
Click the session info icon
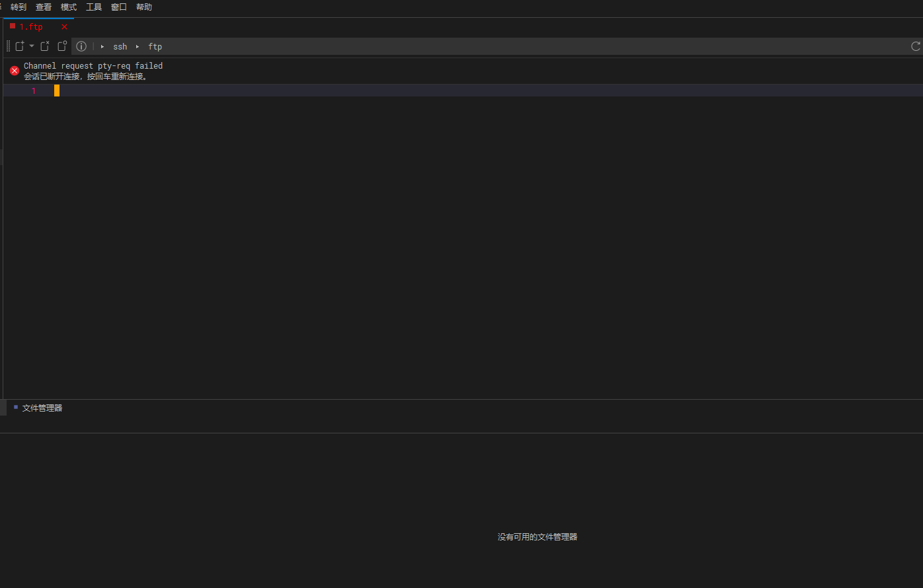pos(81,46)
